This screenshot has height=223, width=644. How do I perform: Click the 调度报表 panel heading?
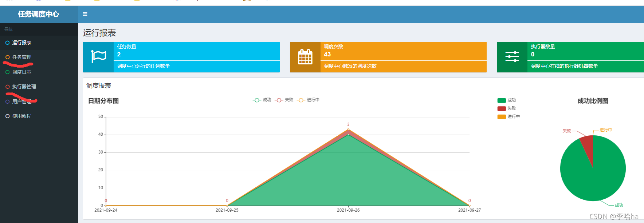click(x=99, y=85)
